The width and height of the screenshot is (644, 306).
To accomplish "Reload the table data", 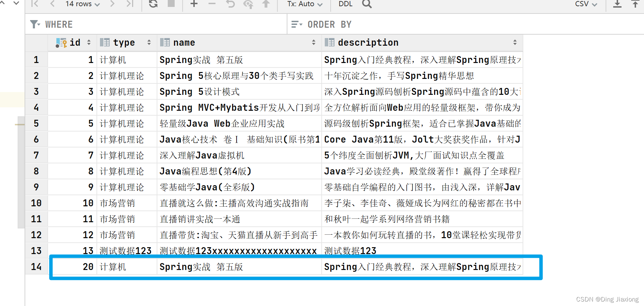I will pos(153,4).
